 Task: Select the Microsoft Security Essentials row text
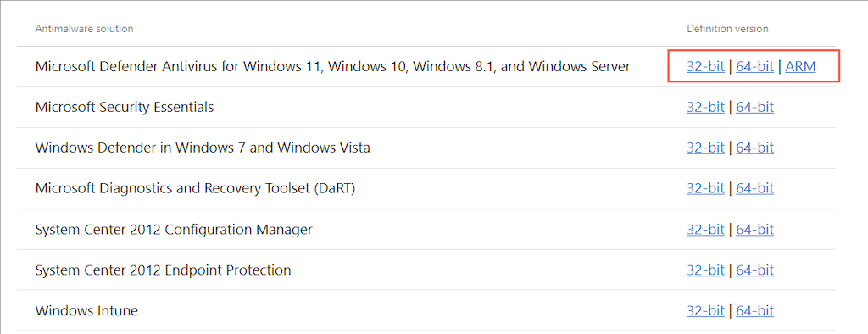(x=125, y=107)
